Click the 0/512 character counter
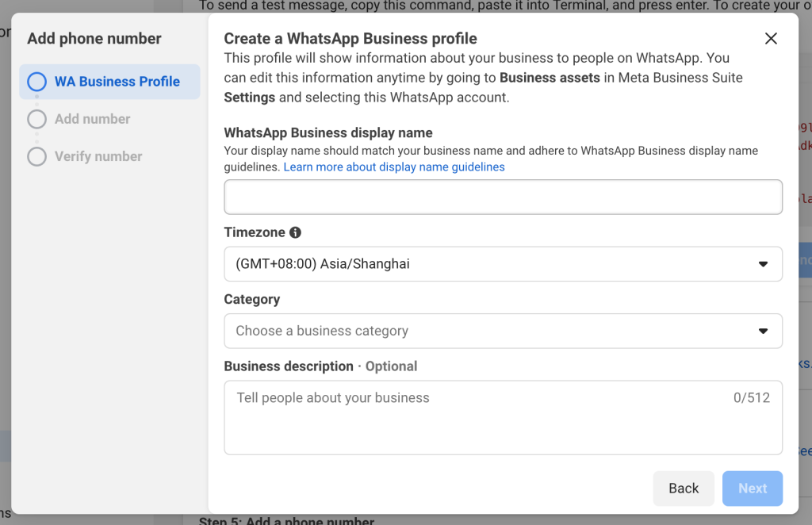This screenshot has height=525, width=812. 751,398
